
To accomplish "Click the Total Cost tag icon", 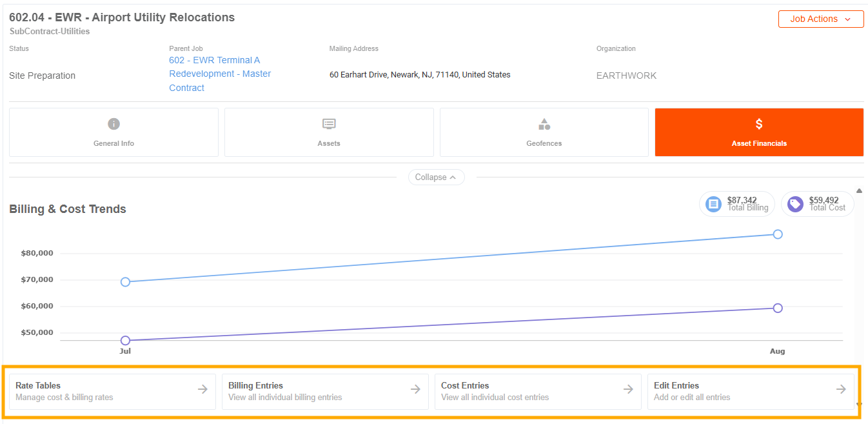I will (x=795, y=205).
